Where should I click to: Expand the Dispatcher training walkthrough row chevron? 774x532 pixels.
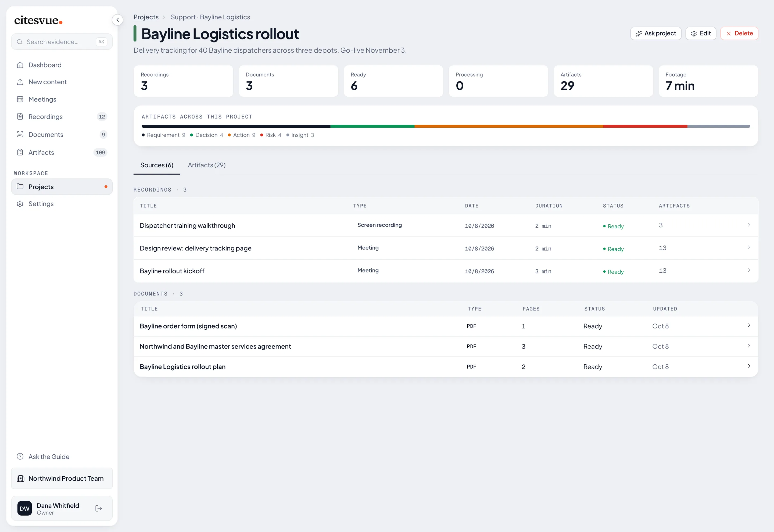pos(749,225)
